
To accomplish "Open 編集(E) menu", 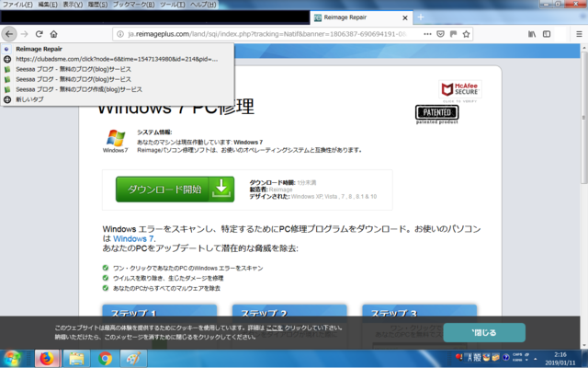I will pyautogui.click(x=48, y=5).
